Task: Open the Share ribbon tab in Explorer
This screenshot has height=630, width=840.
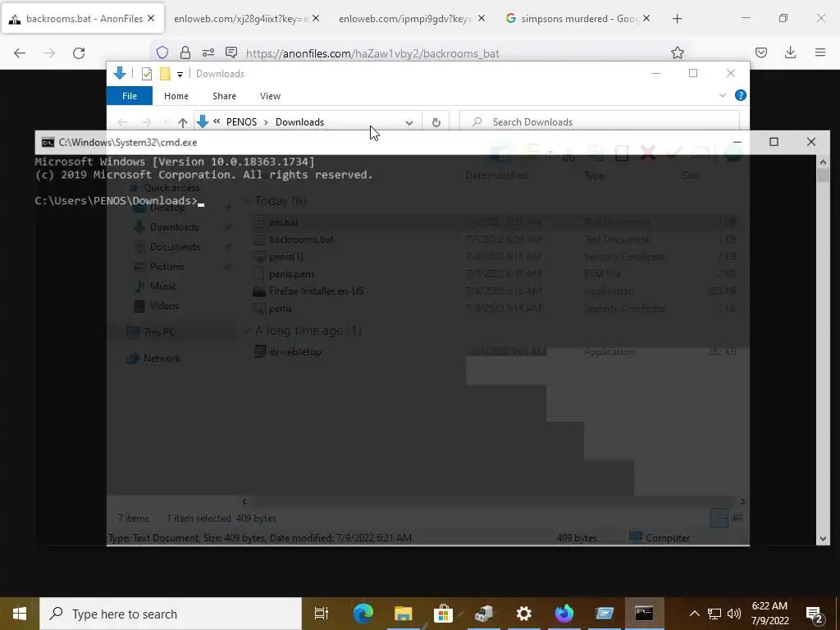Action: click(224, 96)
